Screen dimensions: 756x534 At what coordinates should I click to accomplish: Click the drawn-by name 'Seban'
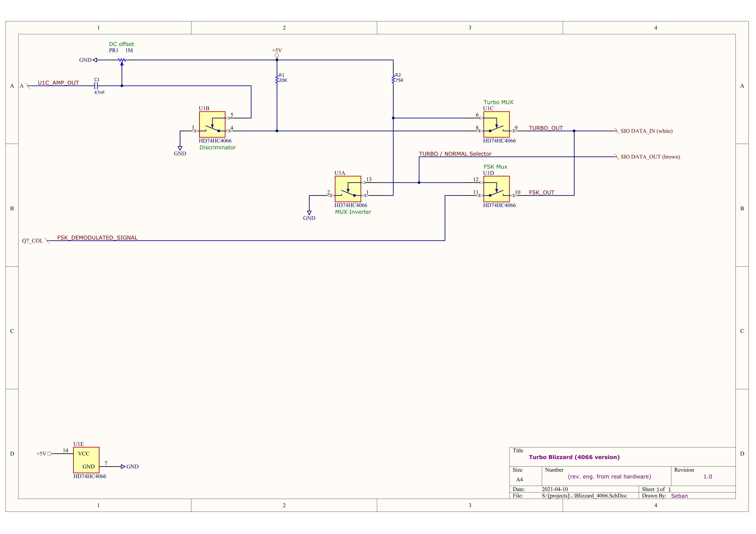click(x=679, y=496)
